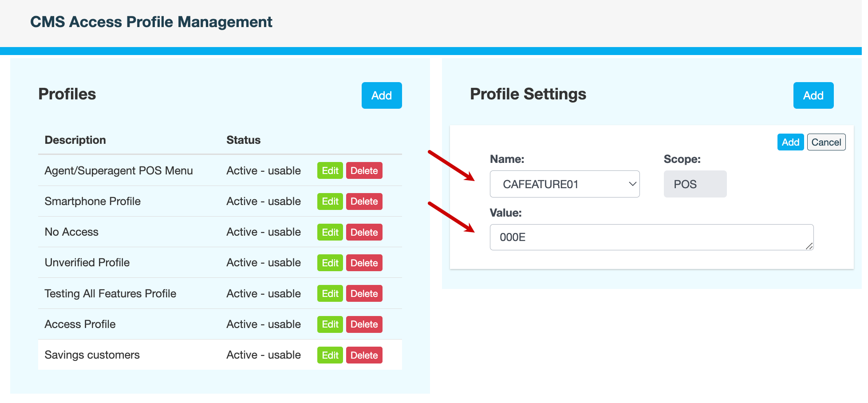
Task: Click the Add button in Profiles panel
Action: point(381,95)
